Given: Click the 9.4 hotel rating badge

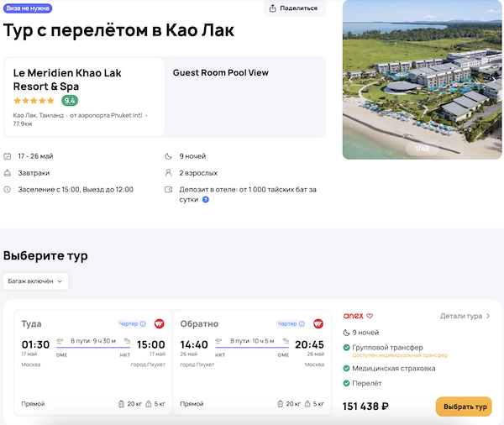Looking at the screenshot, I should 70,100.
